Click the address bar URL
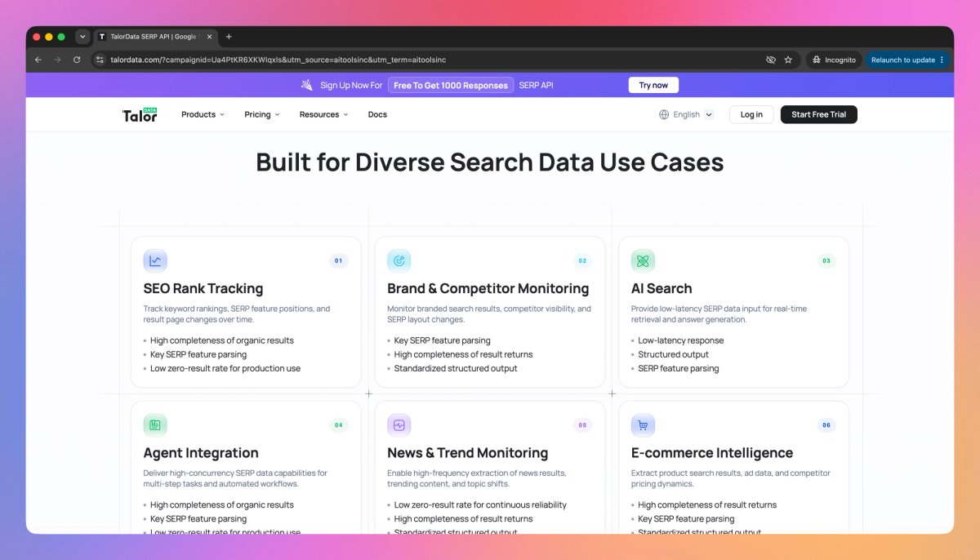The image size is (980, 560). [278, 60]
